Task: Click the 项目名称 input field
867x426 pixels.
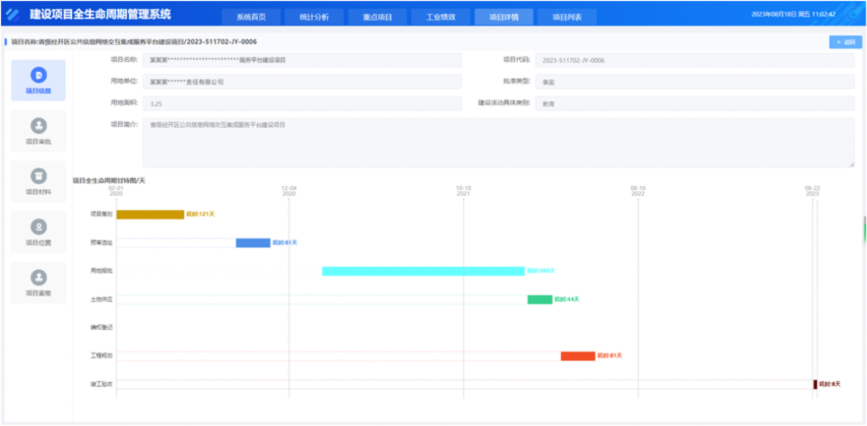Action: coord(302,60)
